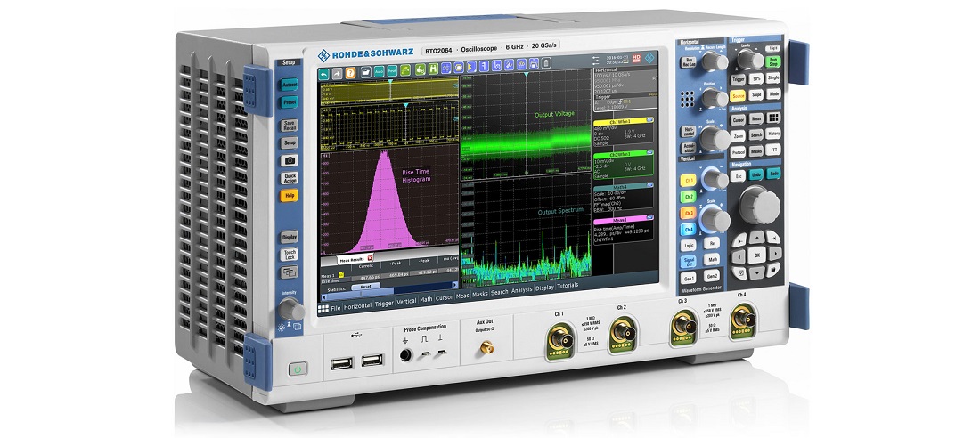Toggle waveform generator Gen 2 key
Viewport: 980px width, 438px height.
(712, 276)
